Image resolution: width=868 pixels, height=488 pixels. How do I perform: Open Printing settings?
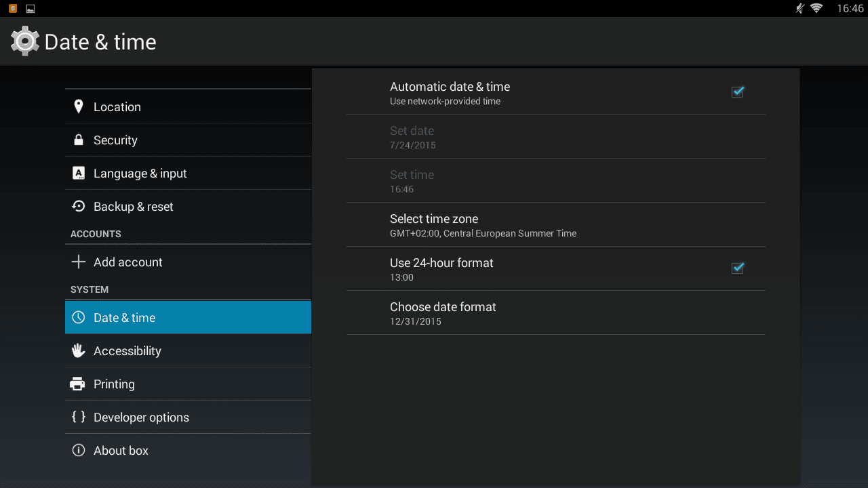pos(188,384)
